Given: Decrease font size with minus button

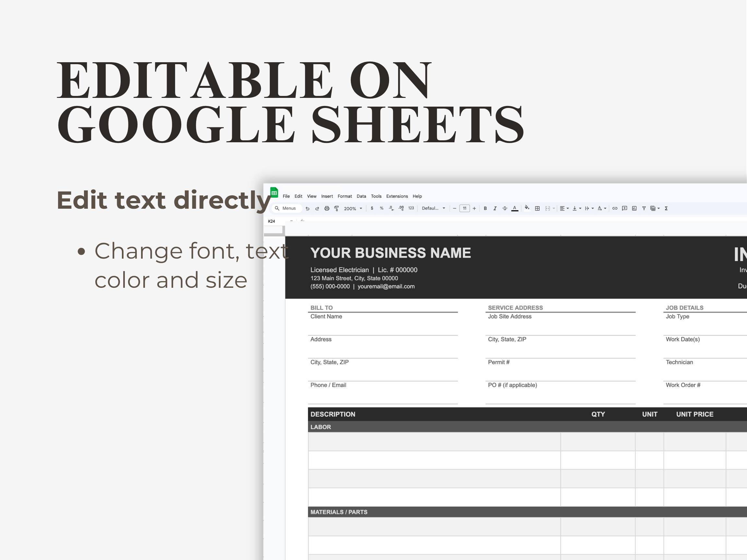Looking at the screenshot, I should point(455,208).
